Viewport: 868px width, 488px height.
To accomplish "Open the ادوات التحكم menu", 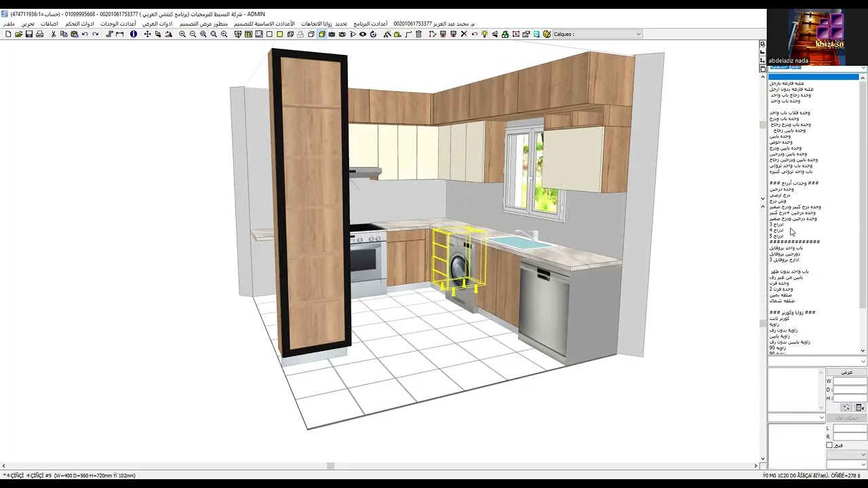I will 79,24.
